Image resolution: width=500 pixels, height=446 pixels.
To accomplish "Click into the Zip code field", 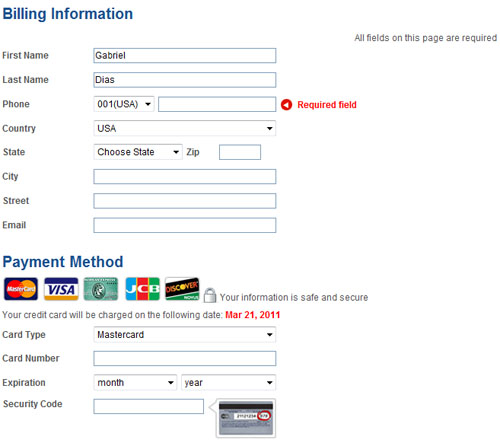I will [x=240, y=152].
